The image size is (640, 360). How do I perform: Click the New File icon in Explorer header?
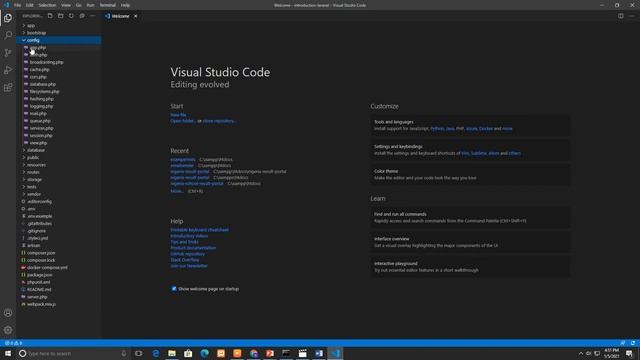[x=50, y=16]
